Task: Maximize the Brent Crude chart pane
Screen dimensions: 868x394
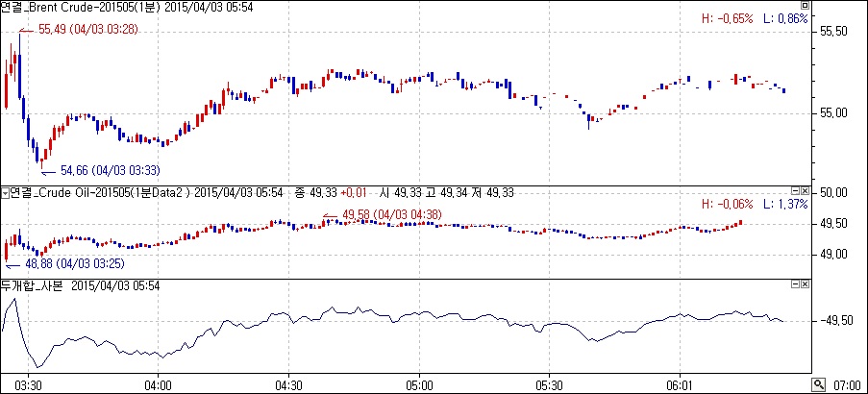Action: pos(806,6)
